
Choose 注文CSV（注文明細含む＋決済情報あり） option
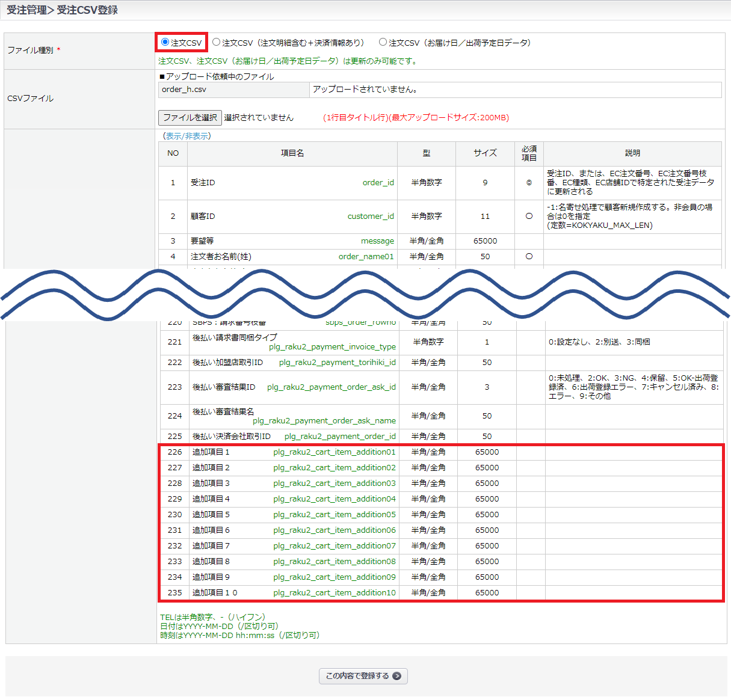(217, 42)
